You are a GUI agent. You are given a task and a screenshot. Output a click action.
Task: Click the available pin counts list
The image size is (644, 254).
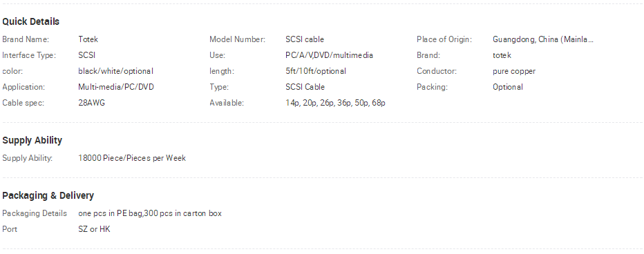[335, 103]
